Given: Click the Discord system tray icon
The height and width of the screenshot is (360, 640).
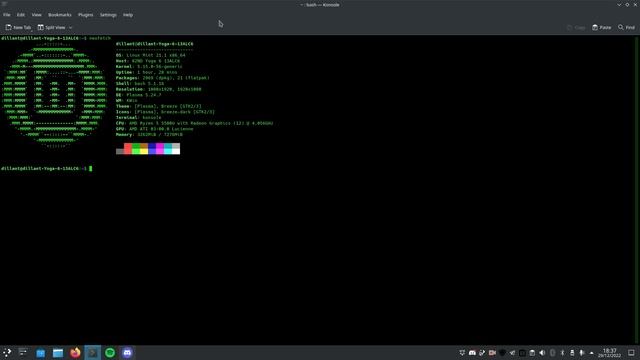Looking at the screenshot, I should 472,353.
